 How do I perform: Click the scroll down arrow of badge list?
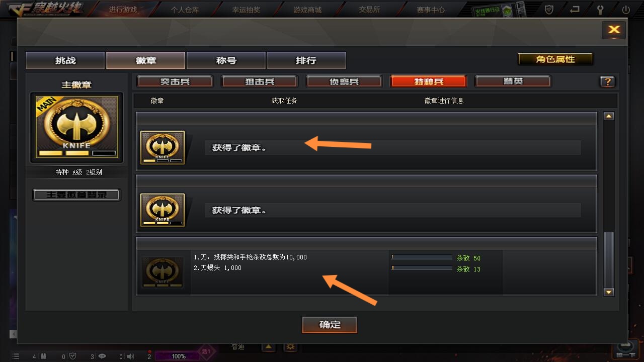[609, 292]
